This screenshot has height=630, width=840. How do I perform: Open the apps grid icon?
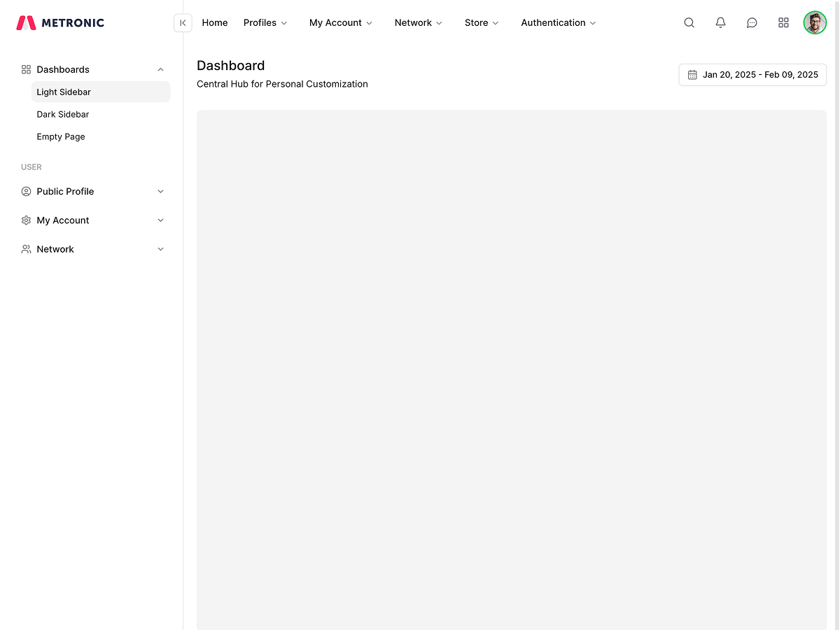coord(783,23)
